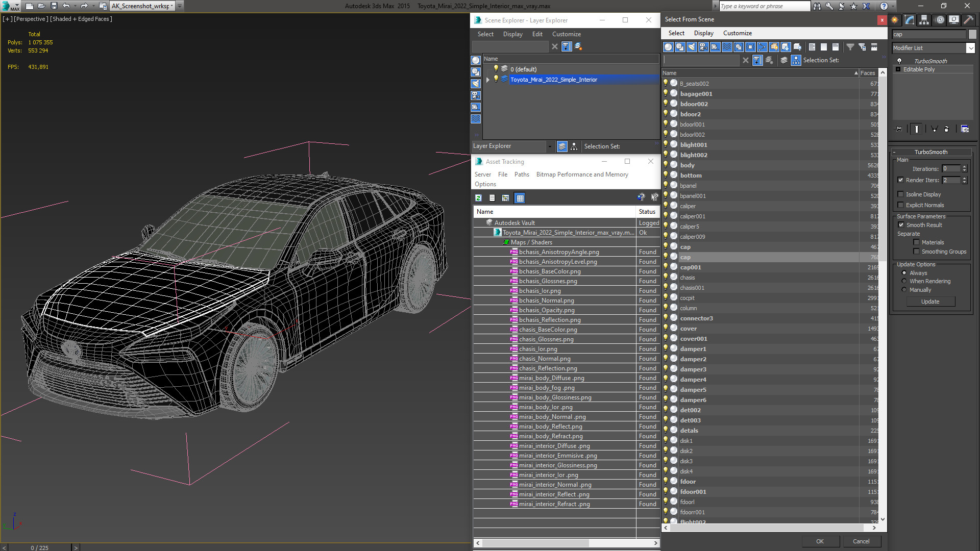Toggle Sort by Layer in Select From Scene
980x551 pixels.
[784, 60]
